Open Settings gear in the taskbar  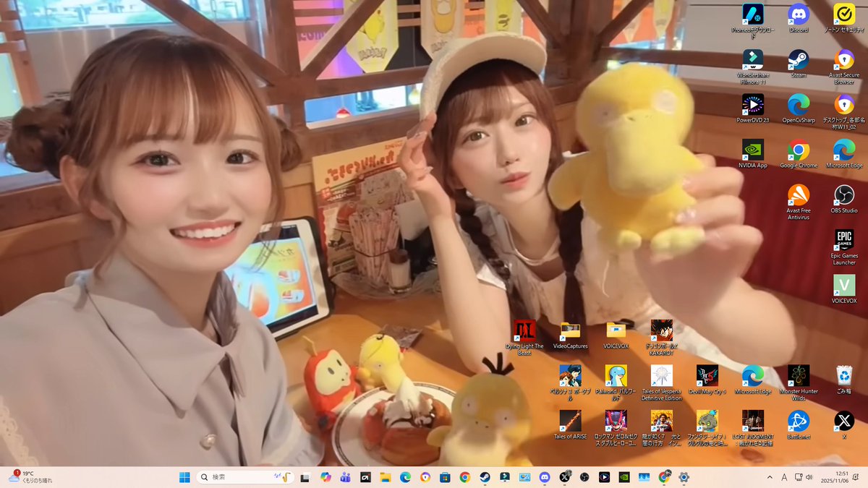[x=684, y=477]
